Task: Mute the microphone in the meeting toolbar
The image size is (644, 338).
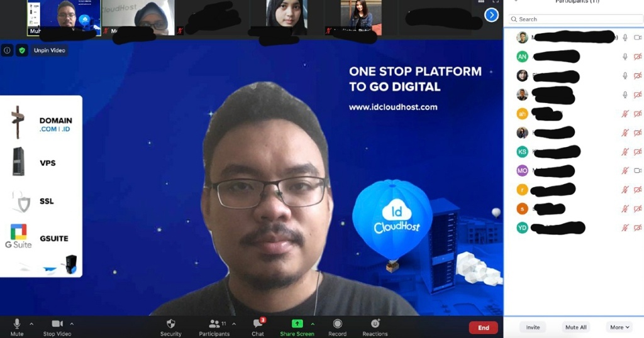Action: click(x=17, y=327)
